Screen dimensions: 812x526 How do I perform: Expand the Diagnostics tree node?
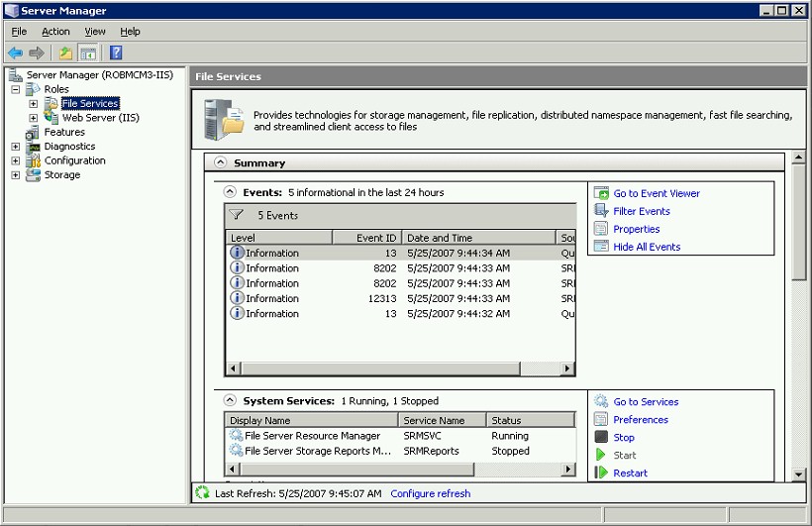pos(16,147)
